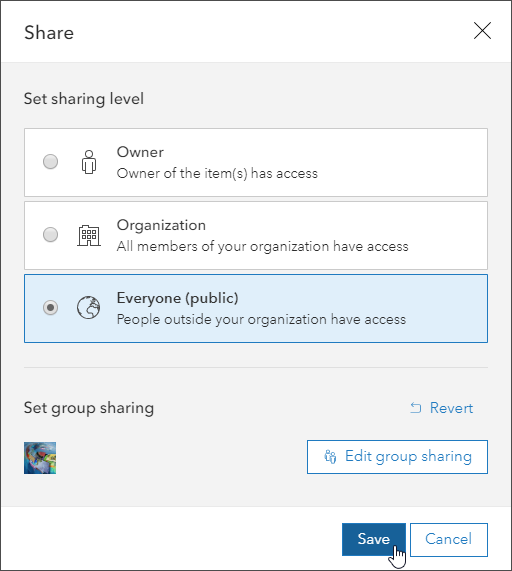Click the people icon in Edit group sharing
Image resolution: width=512 pixels, height=571 pixels.
coord(330,457)
